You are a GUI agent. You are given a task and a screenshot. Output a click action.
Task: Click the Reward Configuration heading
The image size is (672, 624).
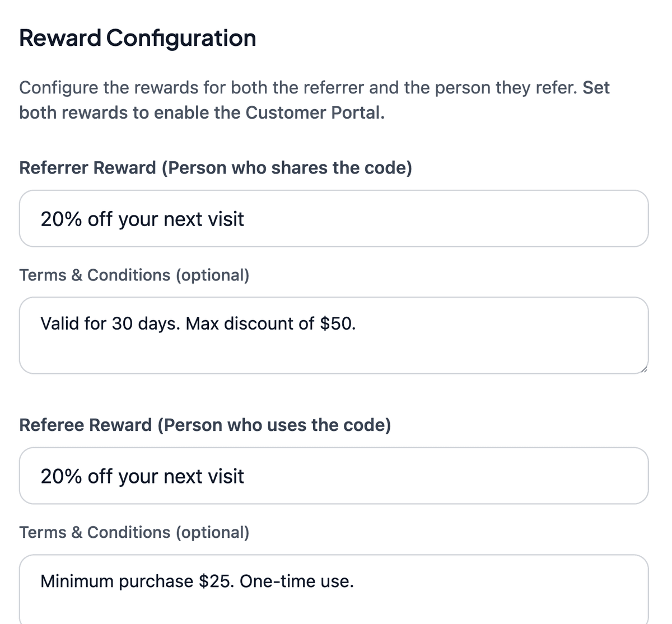click(x=137, y=38)
